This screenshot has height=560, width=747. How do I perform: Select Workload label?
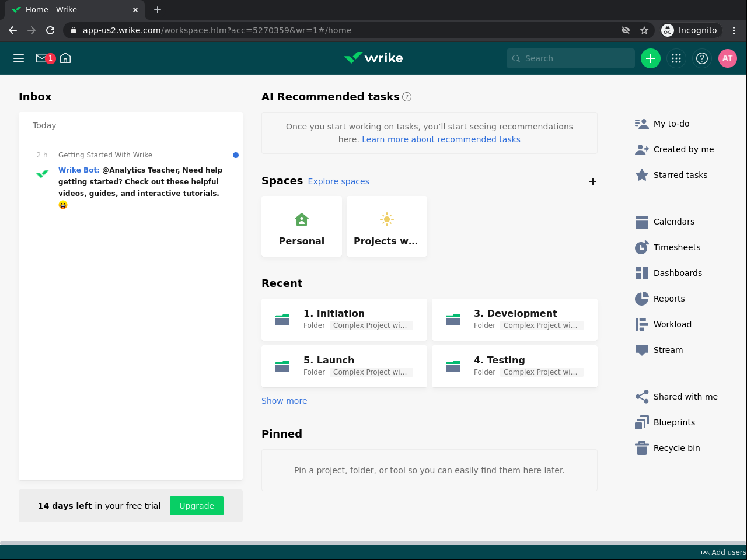click(x=672, y=324)
